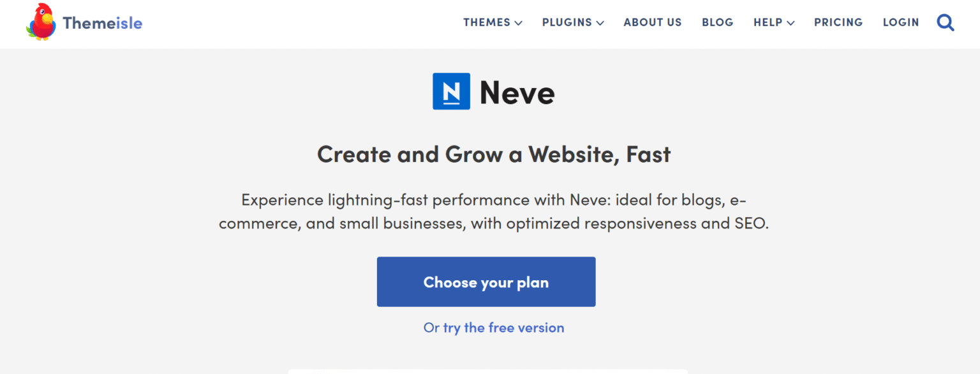
Task: Click the Choose your plan button
Action: click(x=486, y=281)
